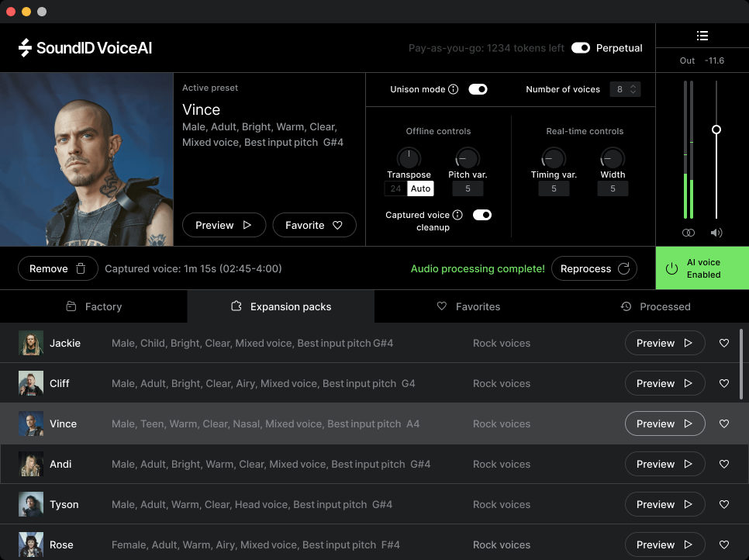The height and width of the screenshot is (560, 749).
Task: Favorite Jackie using her heart icon
Action: 724,343
